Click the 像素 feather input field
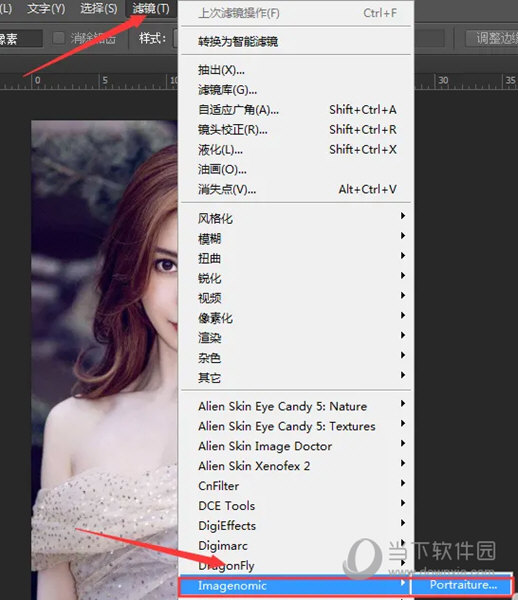The height and width of the screenshot is (600, 518). tap(21, 38)
